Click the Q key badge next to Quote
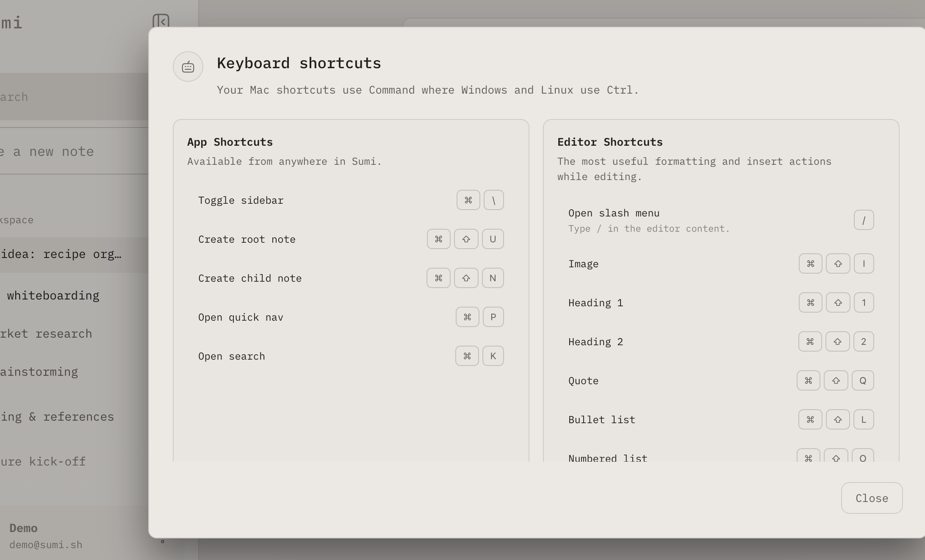 [x=863, y=380]
